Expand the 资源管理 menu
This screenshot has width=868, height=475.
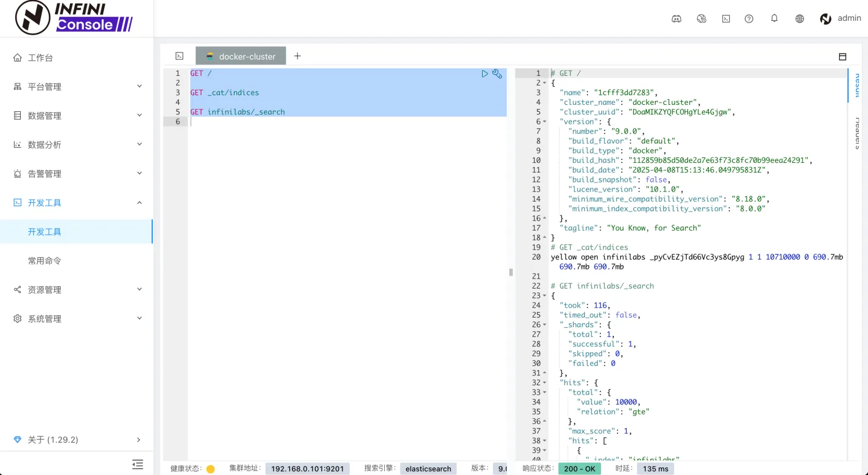[76, 289]
